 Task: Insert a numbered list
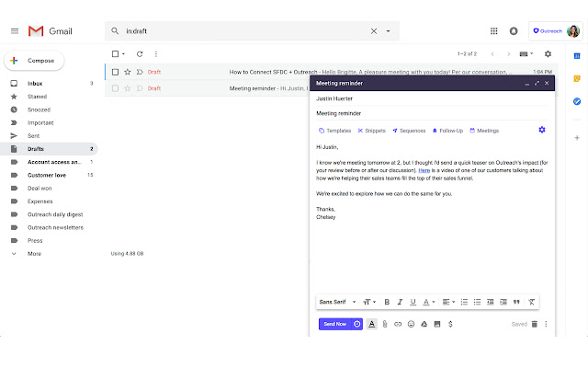click(x=464, y=302)
